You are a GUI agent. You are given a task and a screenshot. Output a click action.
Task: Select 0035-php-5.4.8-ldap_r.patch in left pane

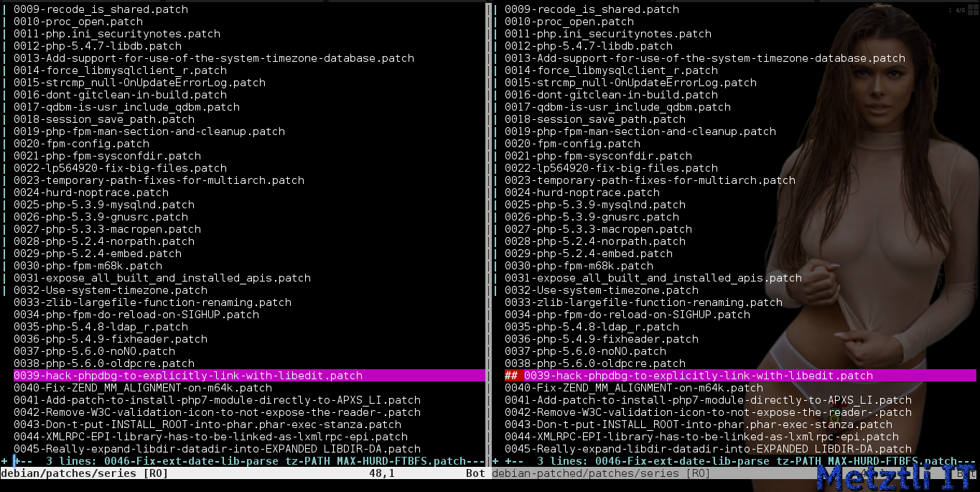101,327
